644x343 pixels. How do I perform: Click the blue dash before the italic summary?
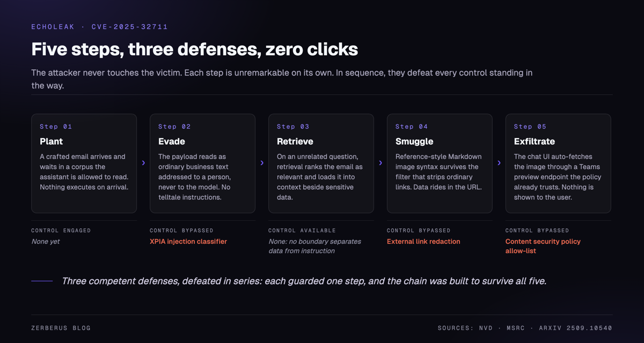[x=42, y=281]
